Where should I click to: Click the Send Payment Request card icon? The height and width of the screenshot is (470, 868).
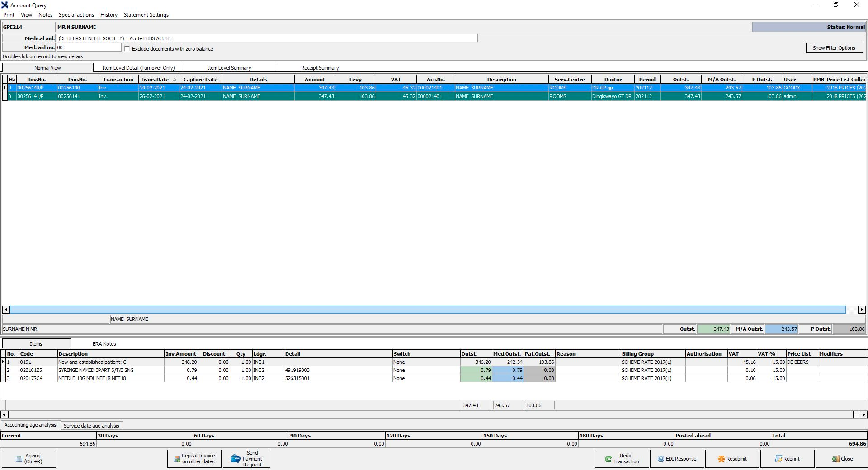235,459
